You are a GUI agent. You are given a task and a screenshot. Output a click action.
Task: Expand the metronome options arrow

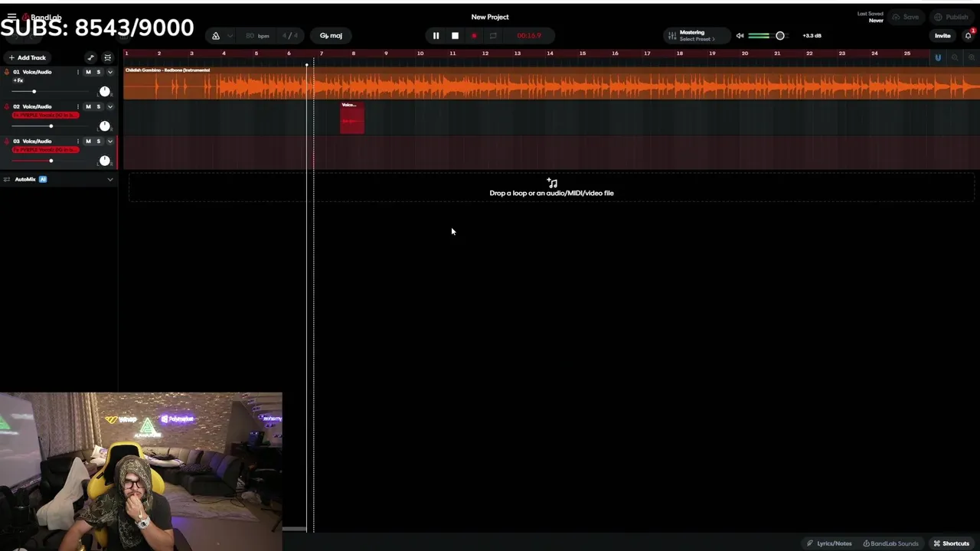[230, 36]
